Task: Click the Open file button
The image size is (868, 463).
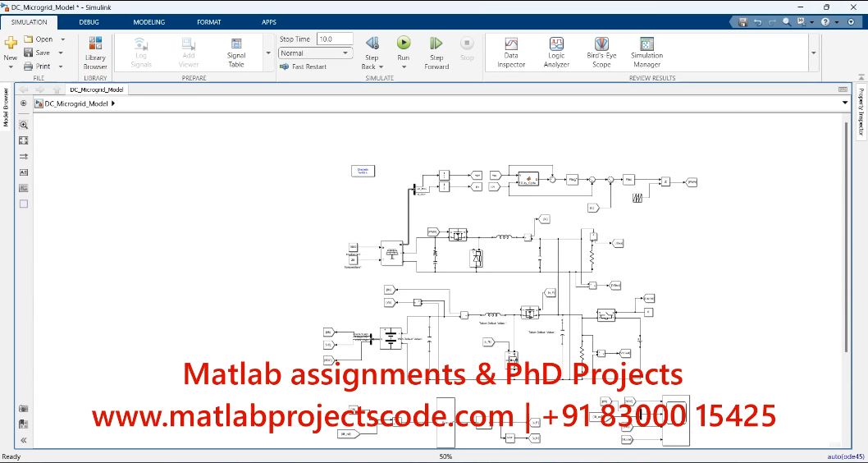Action: click(39, 39)
